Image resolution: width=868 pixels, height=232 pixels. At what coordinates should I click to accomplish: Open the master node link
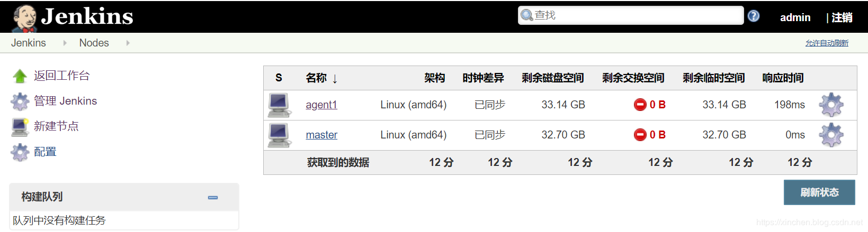[x=321, y=135]
